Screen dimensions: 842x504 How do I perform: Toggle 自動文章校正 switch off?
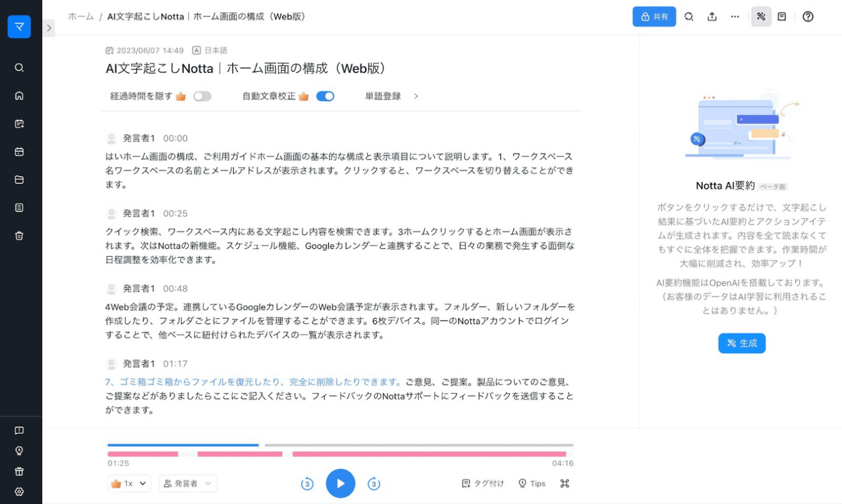[325, 96]
